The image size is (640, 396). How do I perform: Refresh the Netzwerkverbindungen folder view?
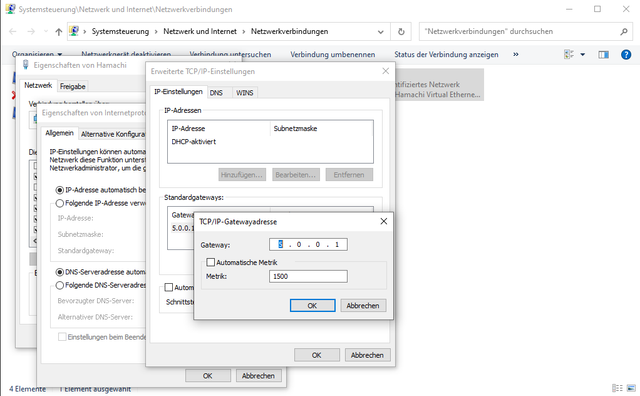coord(401,31)
